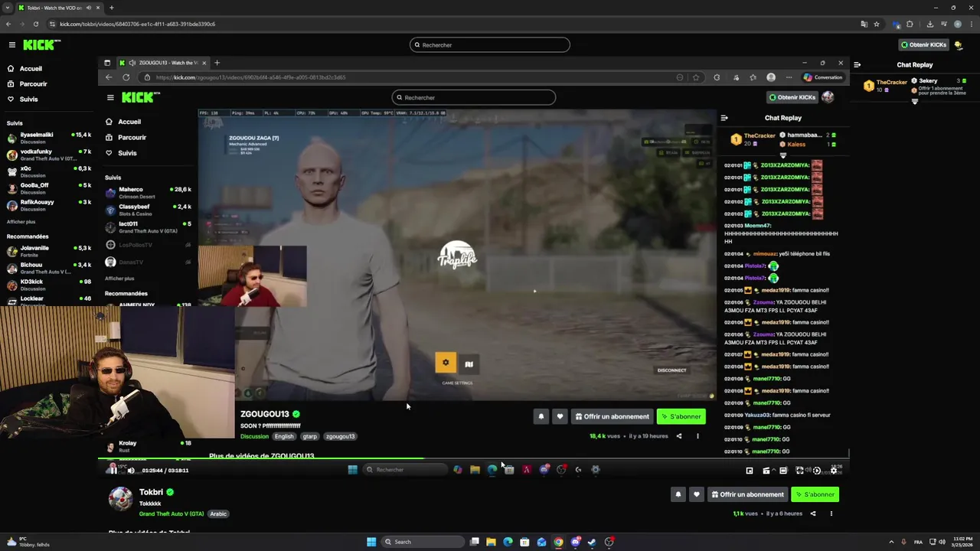Open Chrome profile avatar
The height and width of the screenshot is (551, 980).
pos(958,24)
